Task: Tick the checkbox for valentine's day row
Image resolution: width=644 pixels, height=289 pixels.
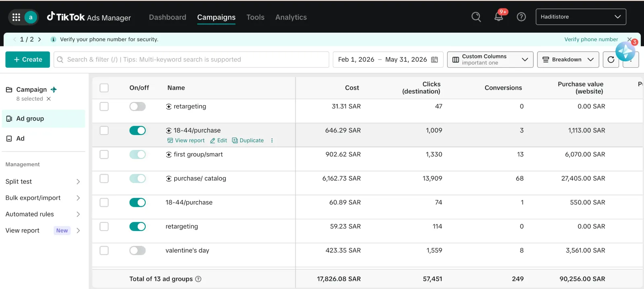Action: pos(104,250)
